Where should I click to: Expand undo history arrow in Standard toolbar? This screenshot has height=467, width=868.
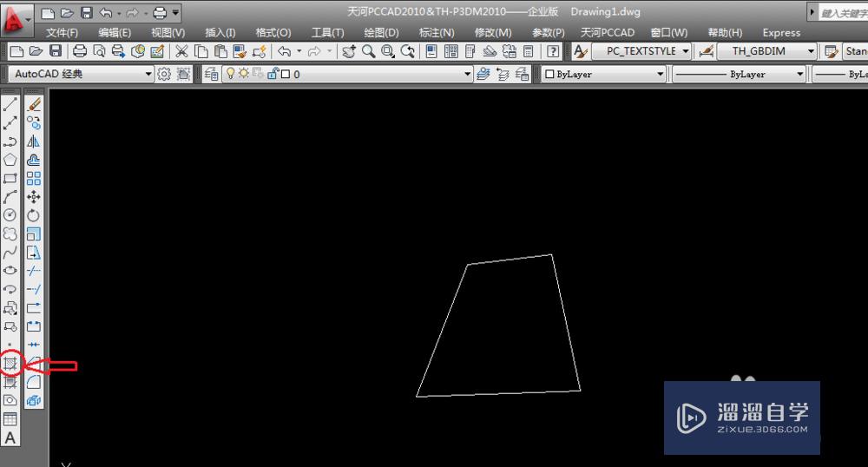[x=299, y=51]
